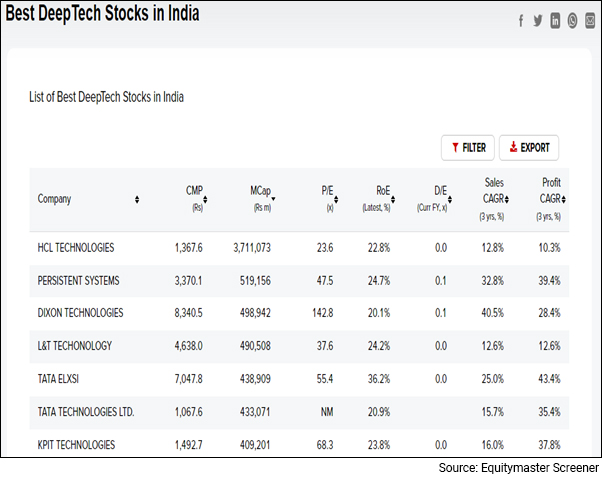The image size is (602, 478).
Task: Share via the LinkedIn icon
Action: coord(555,20)
